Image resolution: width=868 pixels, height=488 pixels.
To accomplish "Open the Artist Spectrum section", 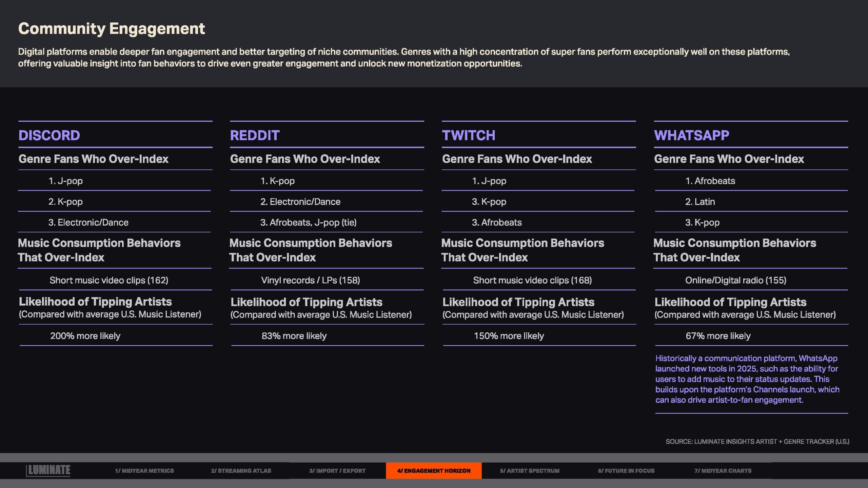I will pos(529,471).
